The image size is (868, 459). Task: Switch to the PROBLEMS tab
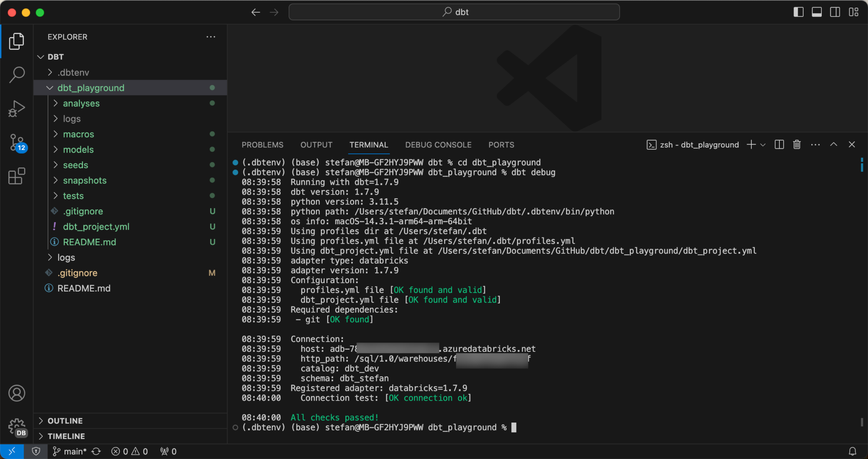tap(262, 145)
